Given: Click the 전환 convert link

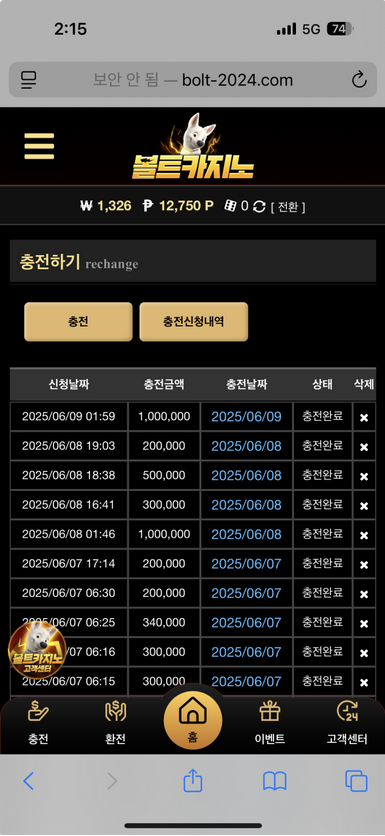Looking at the screenshot, I should click(288, 207).
